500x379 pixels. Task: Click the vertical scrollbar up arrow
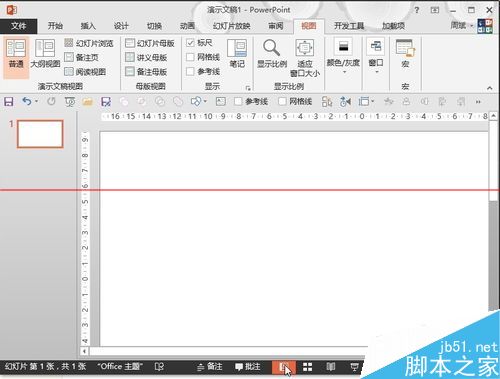tap(493, 116)
